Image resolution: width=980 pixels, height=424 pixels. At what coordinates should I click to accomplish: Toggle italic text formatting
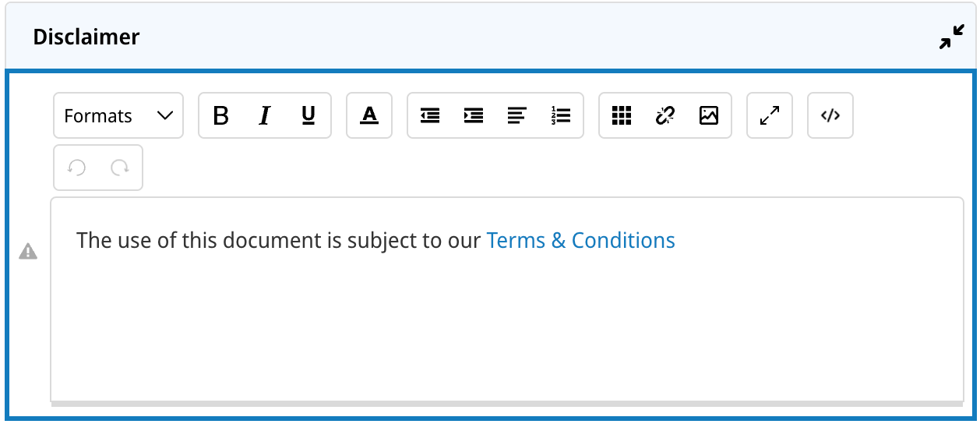pos(265,116)
